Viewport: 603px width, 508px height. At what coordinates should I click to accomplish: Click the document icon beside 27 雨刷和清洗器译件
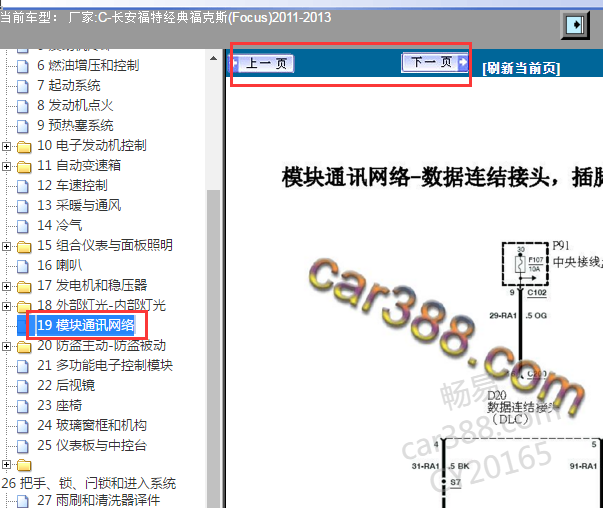click(x=23, y=501)
